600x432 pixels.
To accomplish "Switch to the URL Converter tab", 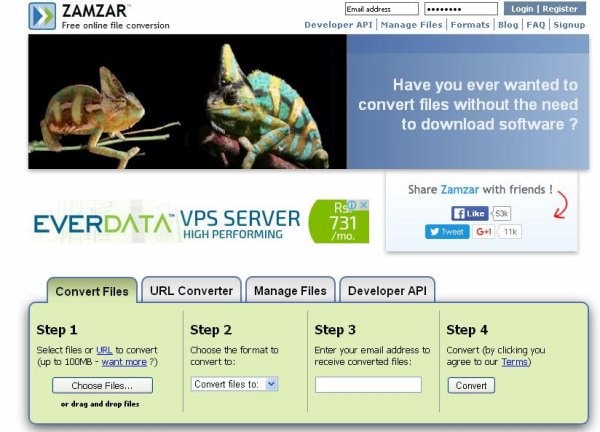I will 191,291.
